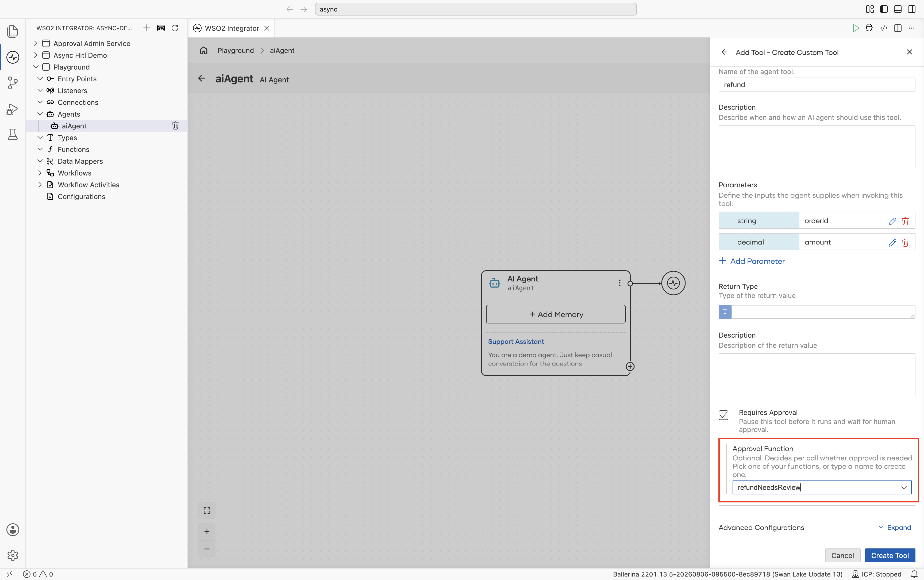Fit diagram to screen
Image resolution: width=924 pixels, height=580 pixels.
[207, 510]
